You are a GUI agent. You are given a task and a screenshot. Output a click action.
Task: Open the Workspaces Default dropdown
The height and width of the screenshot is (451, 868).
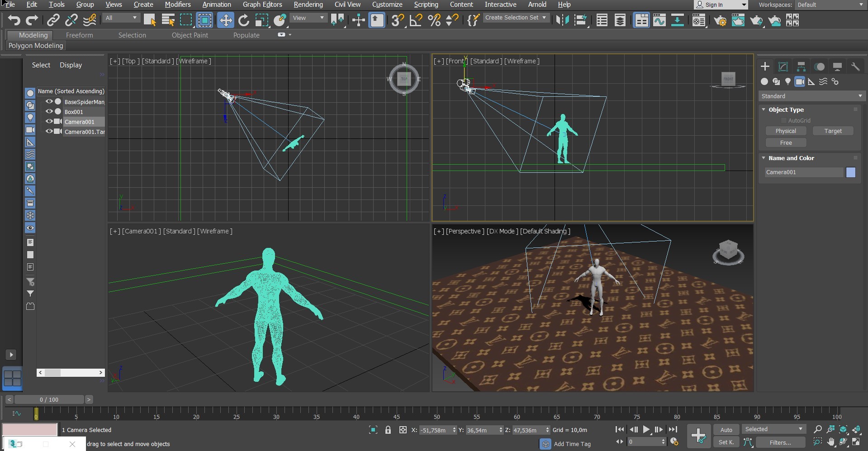point(830,5)
